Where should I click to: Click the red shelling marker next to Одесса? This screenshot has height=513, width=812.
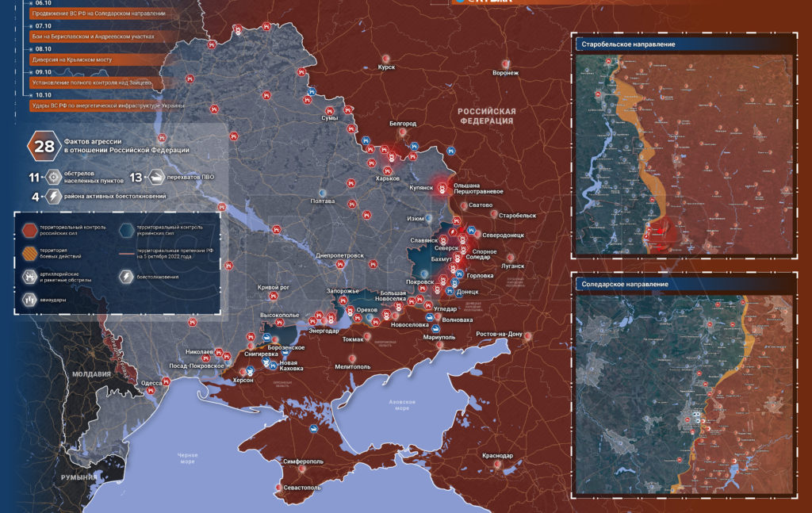click(x=167, y=381)
